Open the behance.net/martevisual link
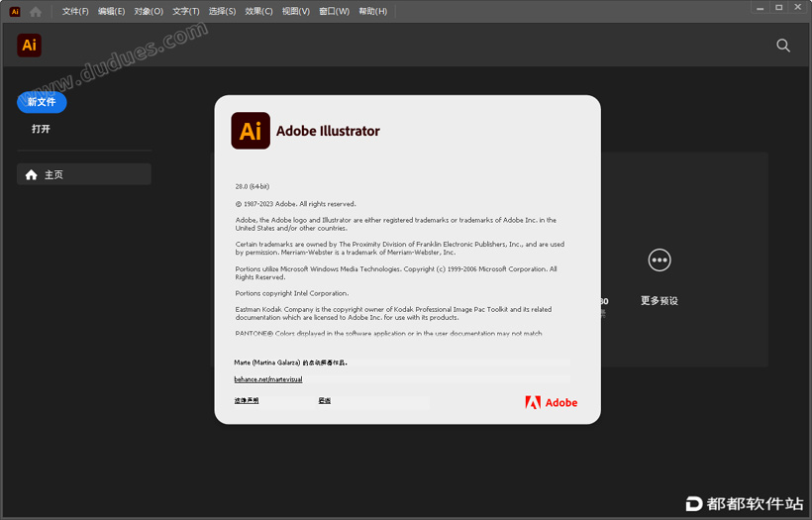The width and height of the screenshot is (812, 520). [x=268, y=379]
